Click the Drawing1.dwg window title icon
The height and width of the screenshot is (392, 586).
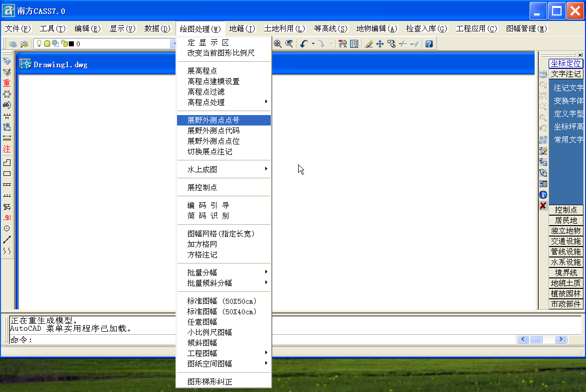(x=25, y=64)
